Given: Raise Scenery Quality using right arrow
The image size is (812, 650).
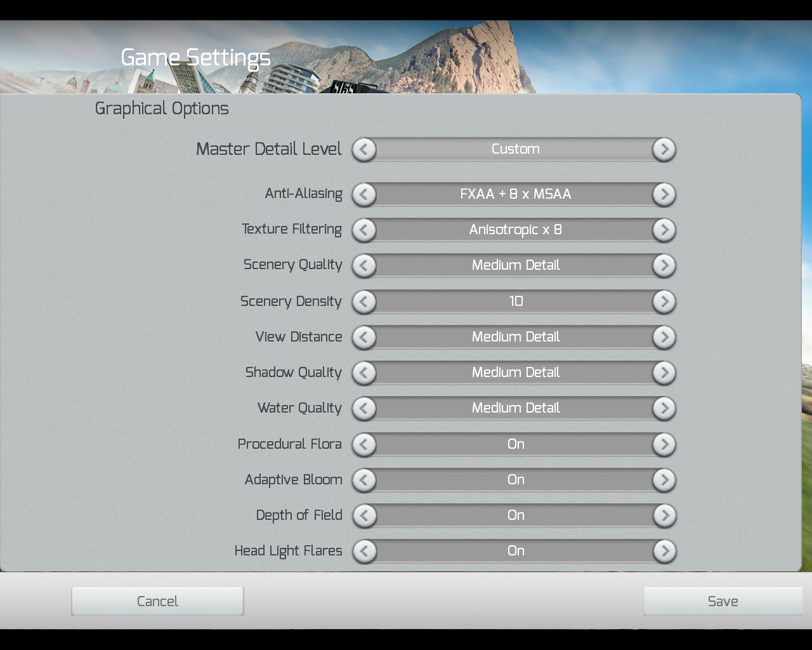Looking at the screenshot, I should click(x=664, y=266).
